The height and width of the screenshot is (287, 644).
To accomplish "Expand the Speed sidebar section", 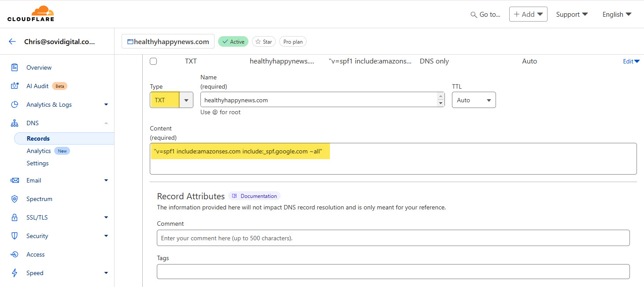I will coord(106,273).
